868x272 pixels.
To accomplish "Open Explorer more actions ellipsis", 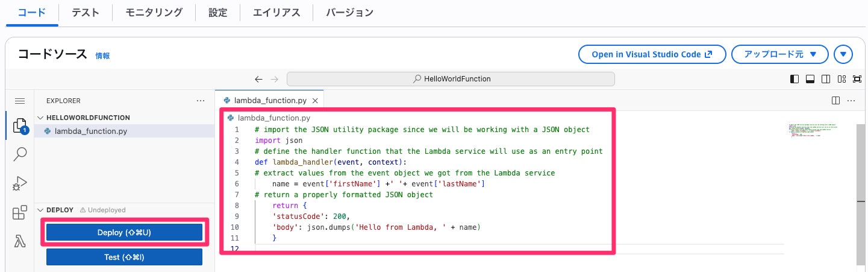I will [x=201, y=101].
